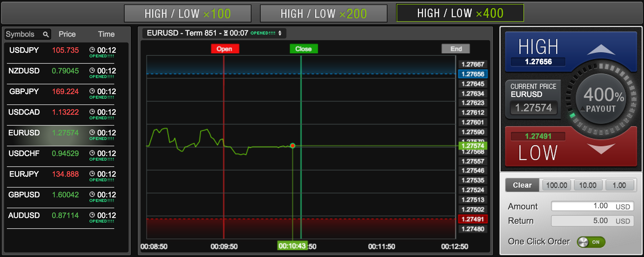Click the search magnifier icon in Symbols
This screenshot has width=644, height=257.
tap(46, 34)
